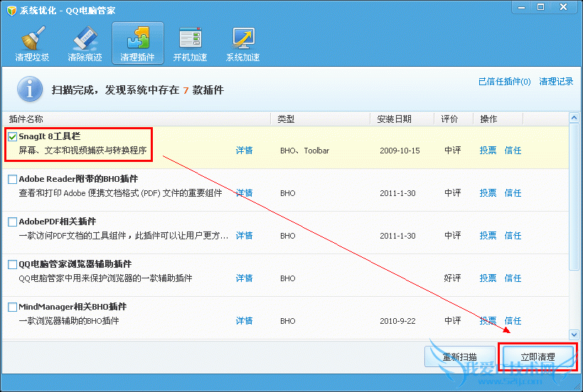
Task: Click the 操作 column header
Action: [498, 119]
